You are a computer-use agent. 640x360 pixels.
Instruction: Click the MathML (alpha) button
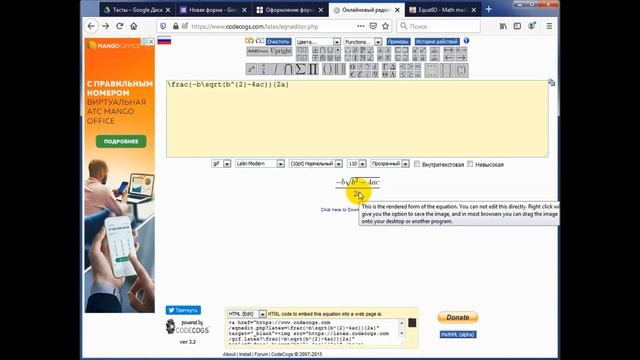458,334
